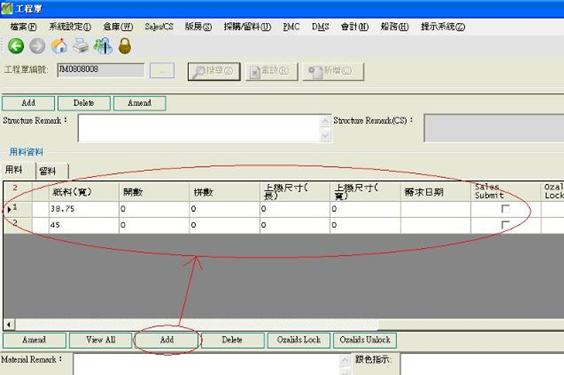Click the grid horizontal scrollbar left arrow
This screenshot has width=564, height=375.
9,325
